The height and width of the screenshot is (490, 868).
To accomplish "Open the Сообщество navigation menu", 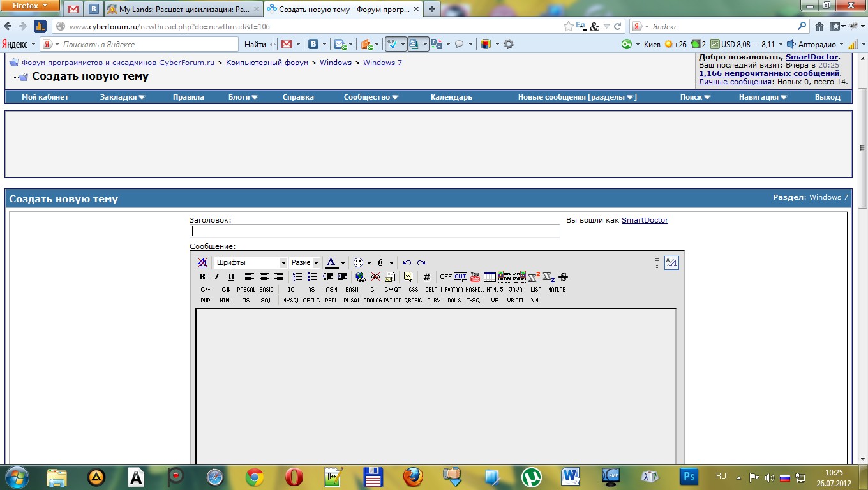I will (371, 97).
